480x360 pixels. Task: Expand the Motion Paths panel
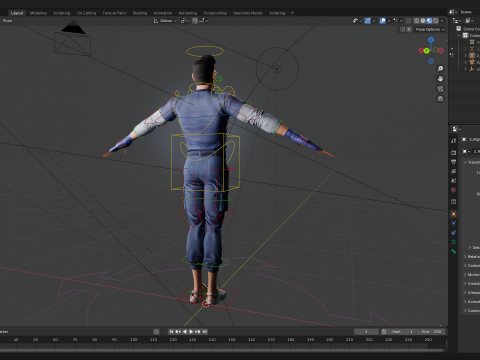click(x=465, y=275)
